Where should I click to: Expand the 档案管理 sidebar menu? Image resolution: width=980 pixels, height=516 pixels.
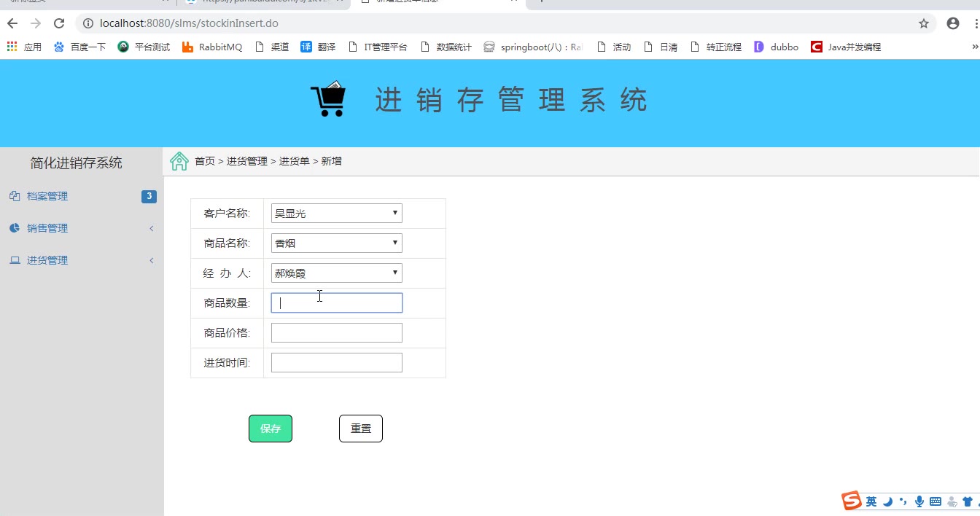pyautogui.click(x=82, y=196)
